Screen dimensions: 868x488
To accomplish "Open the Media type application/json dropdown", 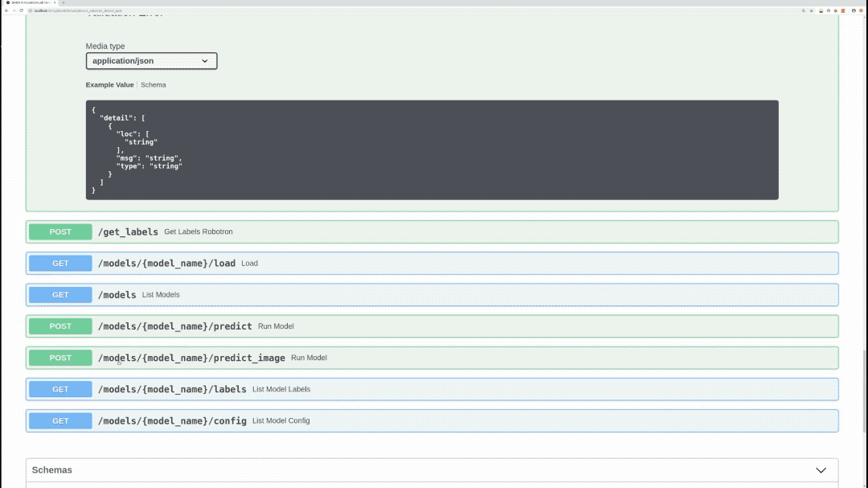I will pos(151,61).
